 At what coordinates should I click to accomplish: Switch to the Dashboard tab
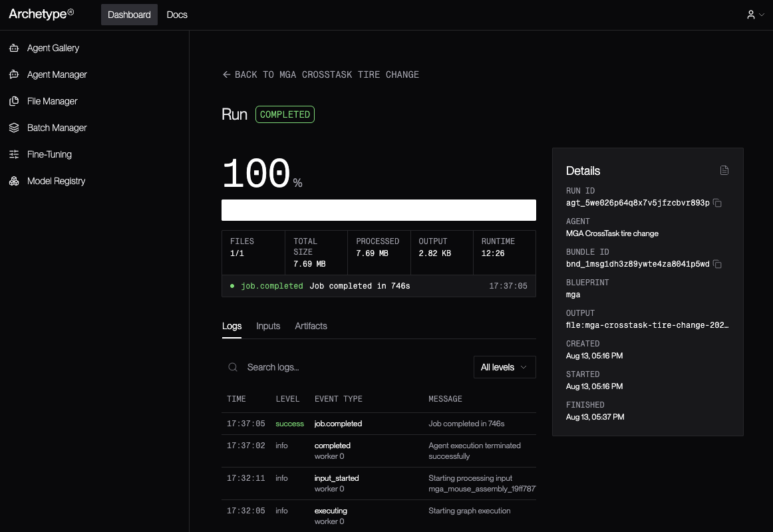tap(129, 15)
